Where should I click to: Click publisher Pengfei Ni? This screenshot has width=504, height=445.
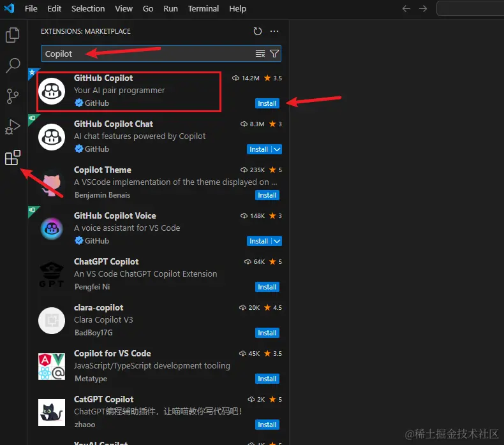(x=92, y=287)
